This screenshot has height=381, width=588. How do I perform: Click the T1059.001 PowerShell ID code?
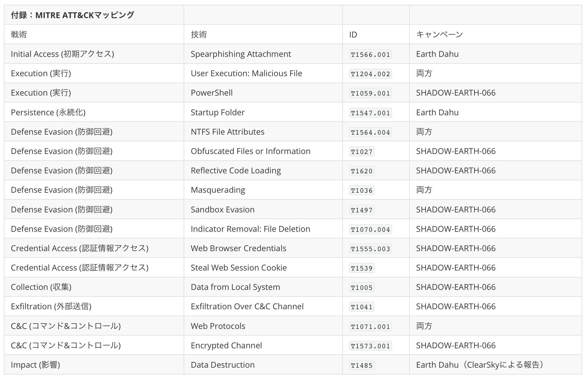pyautogui.click(x=370, y=93)
